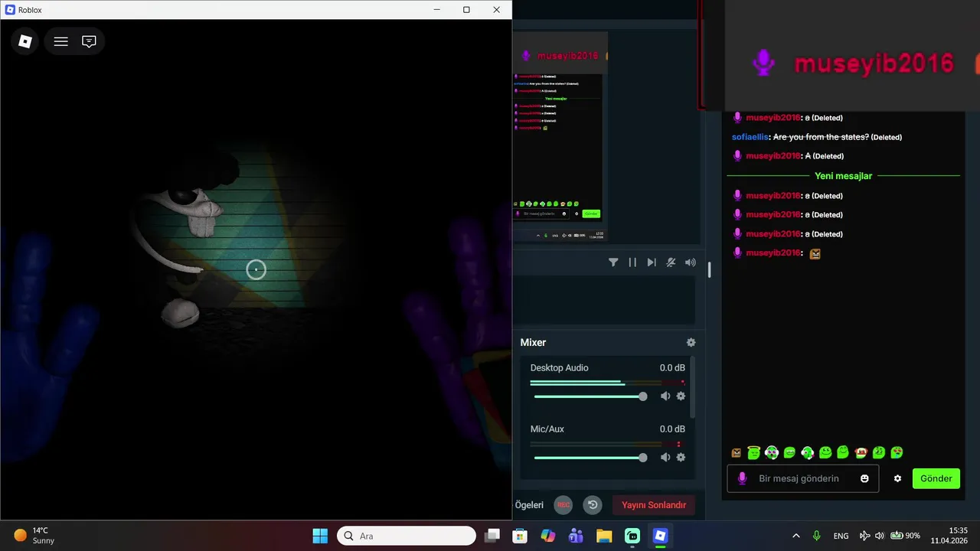Toggle the replay buffer button
The width and height of the screenshot is (980, 551).
coord(593,505)
